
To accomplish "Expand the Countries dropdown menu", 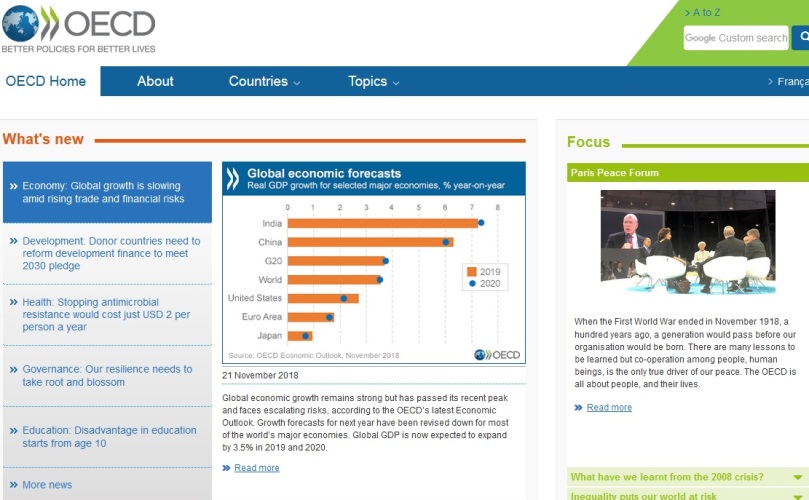I will coord(264,81).
